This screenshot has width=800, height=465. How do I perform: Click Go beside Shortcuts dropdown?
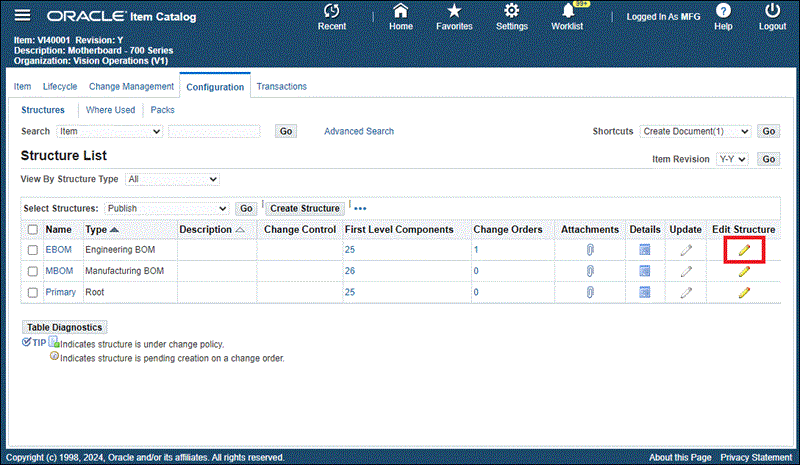[x=768, y=132]
